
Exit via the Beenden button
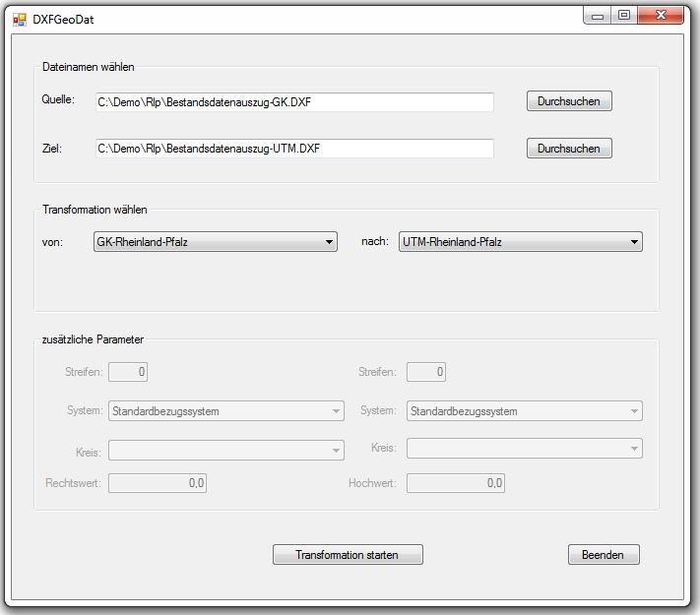pos(603,555)
